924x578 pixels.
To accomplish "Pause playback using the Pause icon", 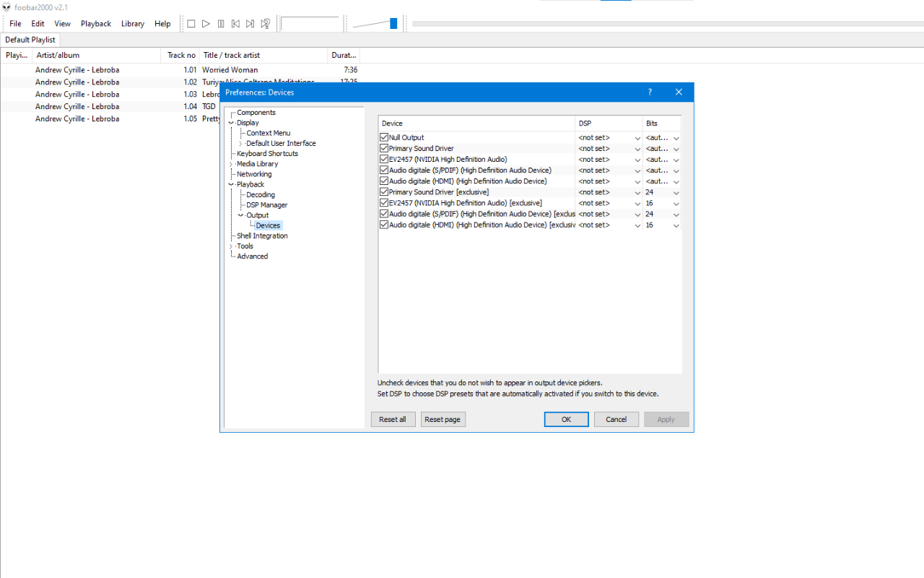I will tap(221, 24).
